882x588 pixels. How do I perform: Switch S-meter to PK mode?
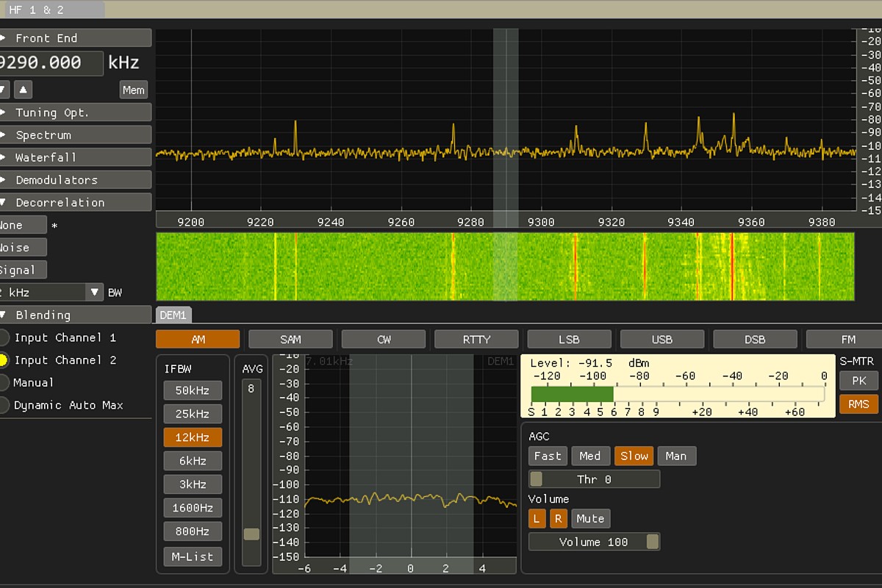858,381
